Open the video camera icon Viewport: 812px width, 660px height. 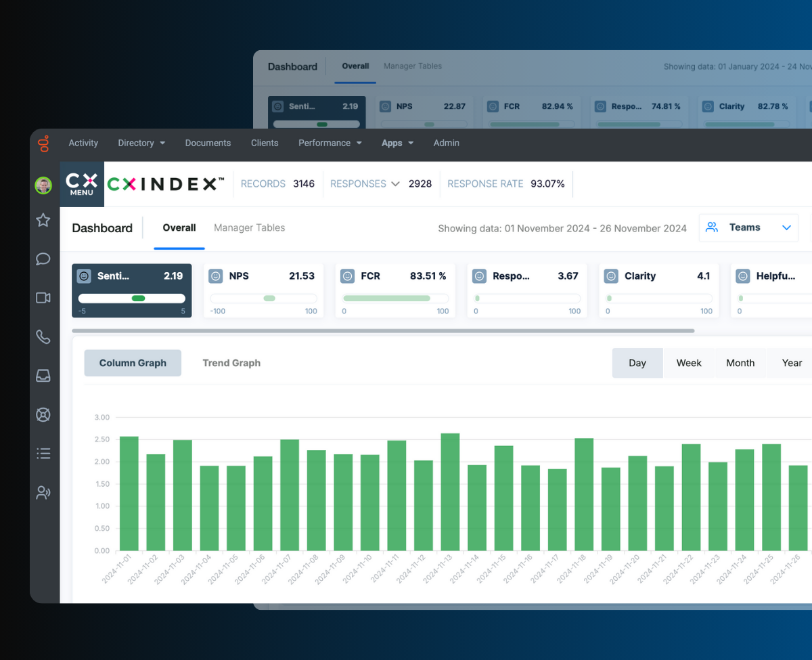pos(43,298)
